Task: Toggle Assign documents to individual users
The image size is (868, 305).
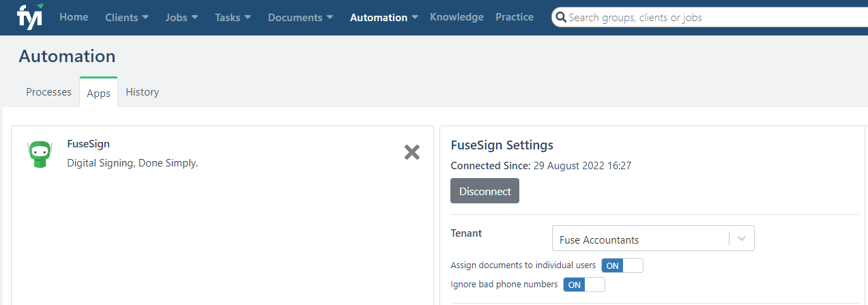Action: click(622, 265)
